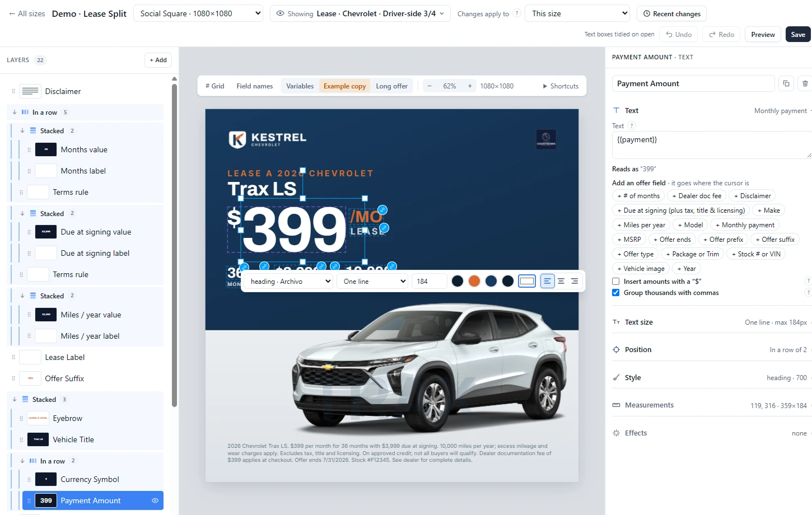Insert the '# of months' offer field
This screenshot has width=812, height=515.
(638, 196)
